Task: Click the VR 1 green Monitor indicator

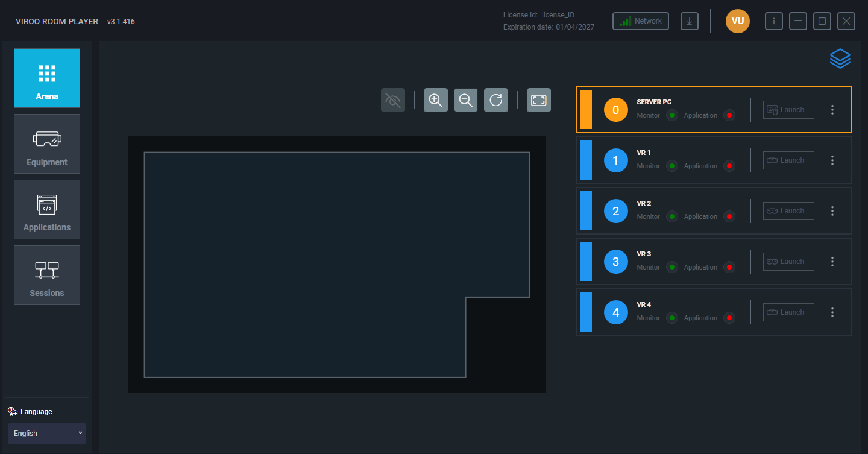Action: point(672,166)
